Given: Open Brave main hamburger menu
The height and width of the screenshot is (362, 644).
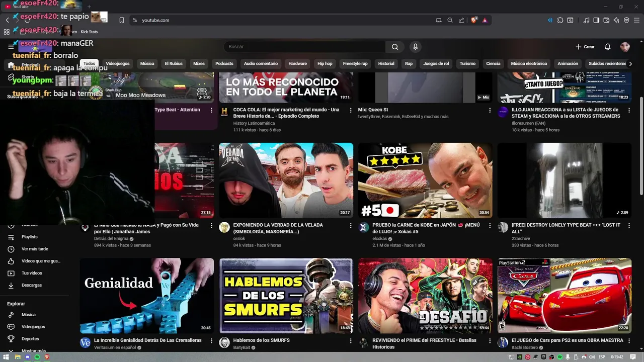Looking at the screenshot, I should [636, 20].
